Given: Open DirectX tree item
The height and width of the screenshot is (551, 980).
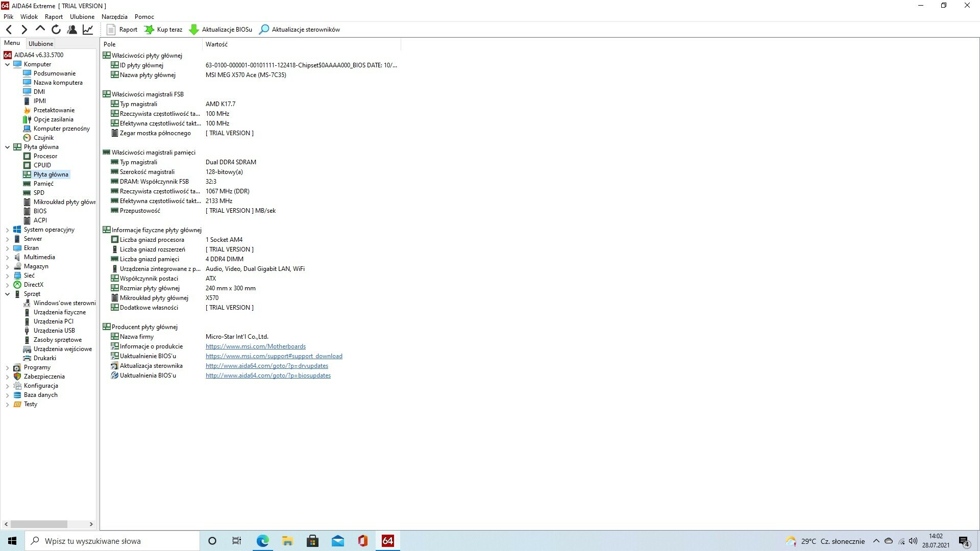Looking at the screenshot, I should tap(34, 285).
